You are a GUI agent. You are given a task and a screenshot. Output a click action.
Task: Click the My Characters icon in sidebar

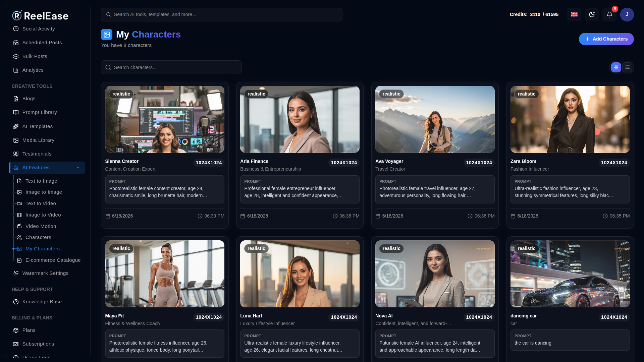pos(19,249)
